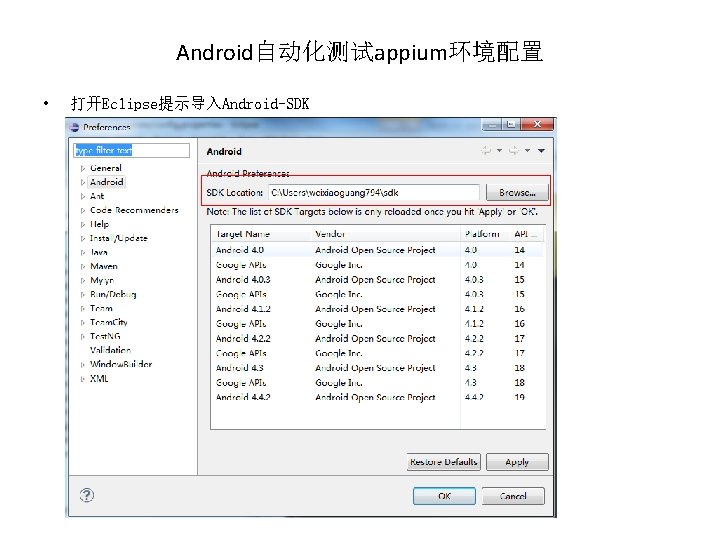Expand the TeamCity tree node
Screen dimensions: 720x540
pos(83,323)
